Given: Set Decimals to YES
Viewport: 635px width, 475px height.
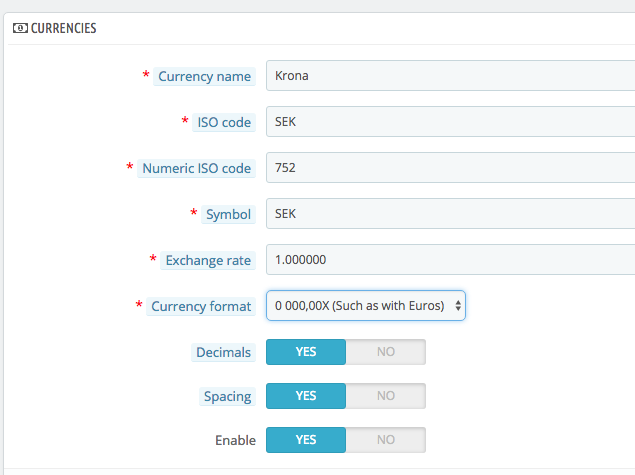Looking at the screenshot, I should click(306, 352).
